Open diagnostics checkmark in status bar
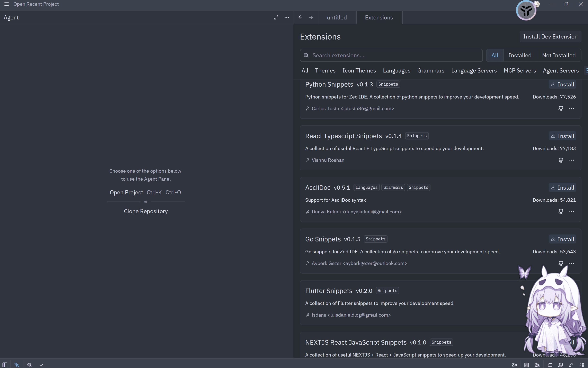Image resolution: width=588 pixels, height=368 pixels. 42,365
